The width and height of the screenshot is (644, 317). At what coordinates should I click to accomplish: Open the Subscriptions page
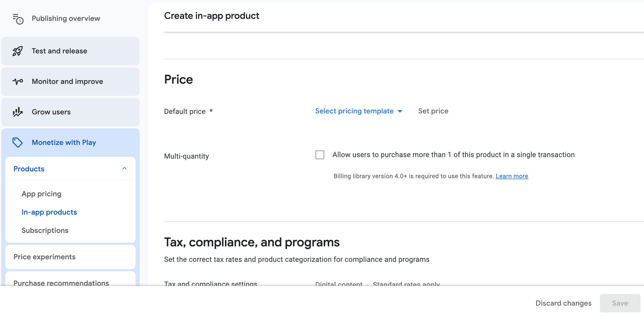click(x=45, y=230)
